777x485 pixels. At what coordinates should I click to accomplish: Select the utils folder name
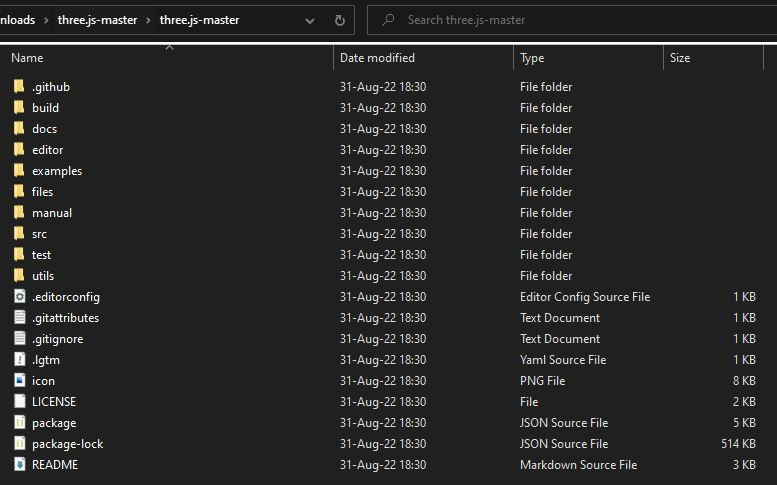pyautogui.click(x=43, y=276)
